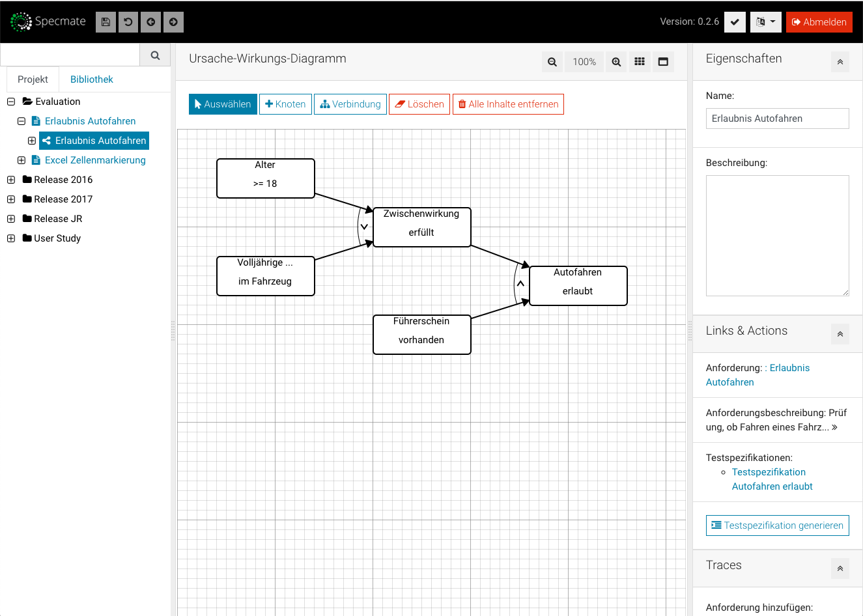Collapse the Eigenschaften panel
This screenshot has height=616, width=863.
tap(840, 62)
